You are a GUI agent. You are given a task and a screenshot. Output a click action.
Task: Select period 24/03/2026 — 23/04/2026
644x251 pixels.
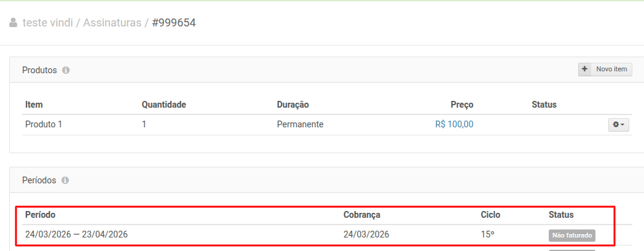click(76, 234)
